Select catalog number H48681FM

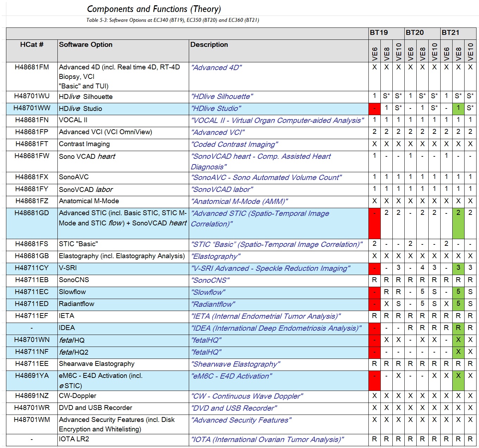[x=32, y=67]
